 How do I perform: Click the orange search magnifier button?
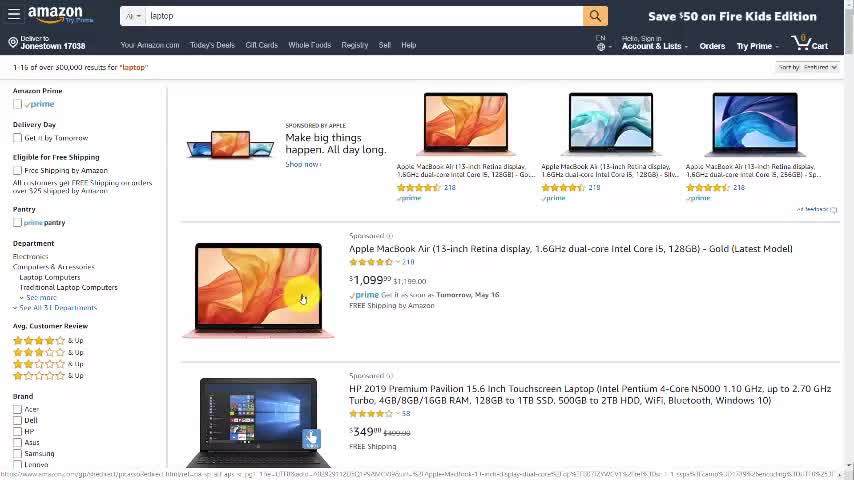[x=595, y=16]
